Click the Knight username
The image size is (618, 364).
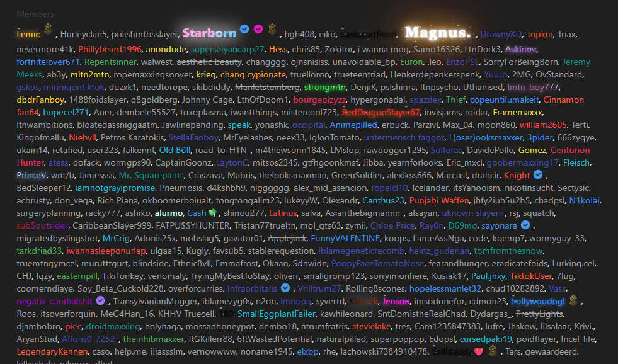click(x=517, y=175)
